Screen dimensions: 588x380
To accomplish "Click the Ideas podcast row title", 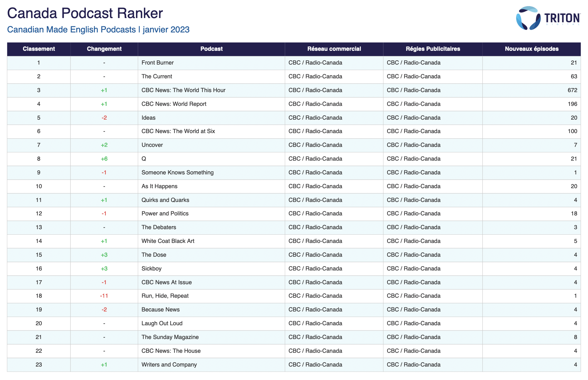I will tap(149, 118).
